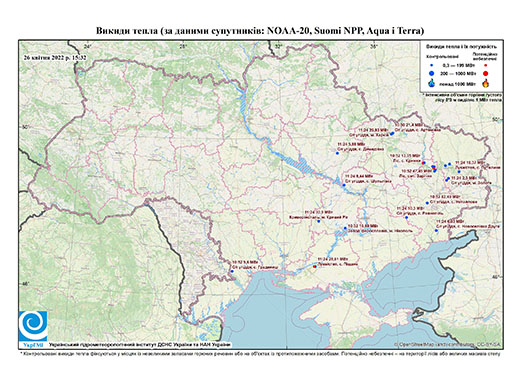
Task: Click the large red circle legend symbol
Action: pos(486,74)
